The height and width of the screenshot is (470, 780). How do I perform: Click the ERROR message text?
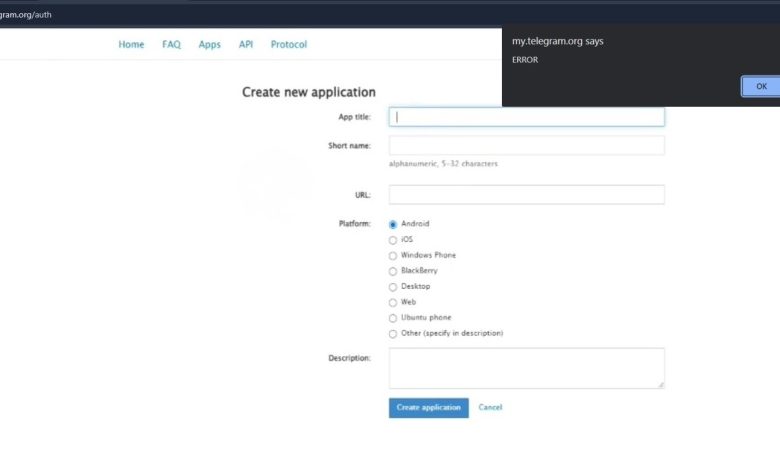[x=525, y=60]
